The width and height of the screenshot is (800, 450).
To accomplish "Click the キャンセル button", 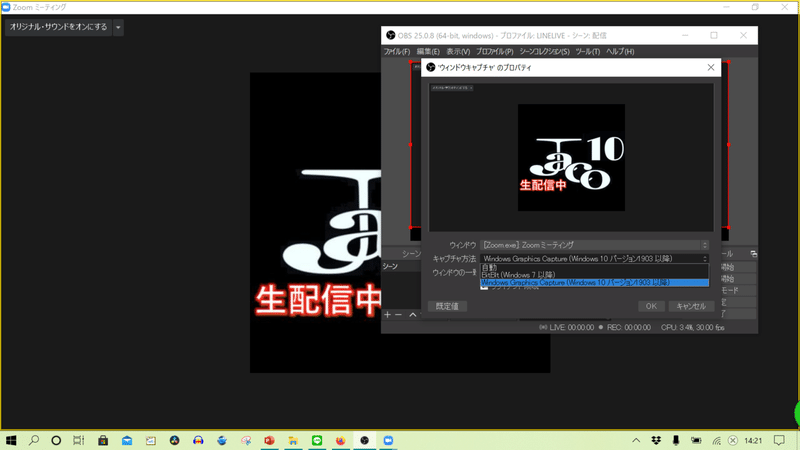I will click(691, 306).
